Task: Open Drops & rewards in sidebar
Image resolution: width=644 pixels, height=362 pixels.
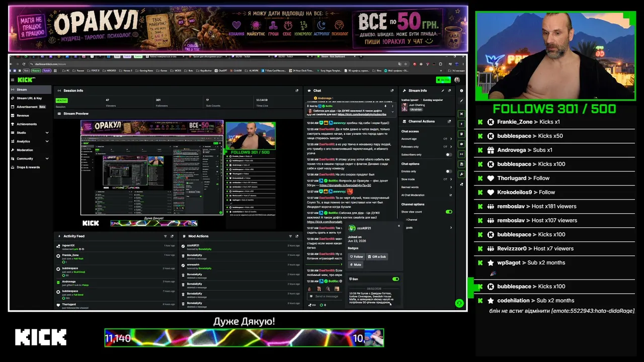Action: click(x=30, y=167)
